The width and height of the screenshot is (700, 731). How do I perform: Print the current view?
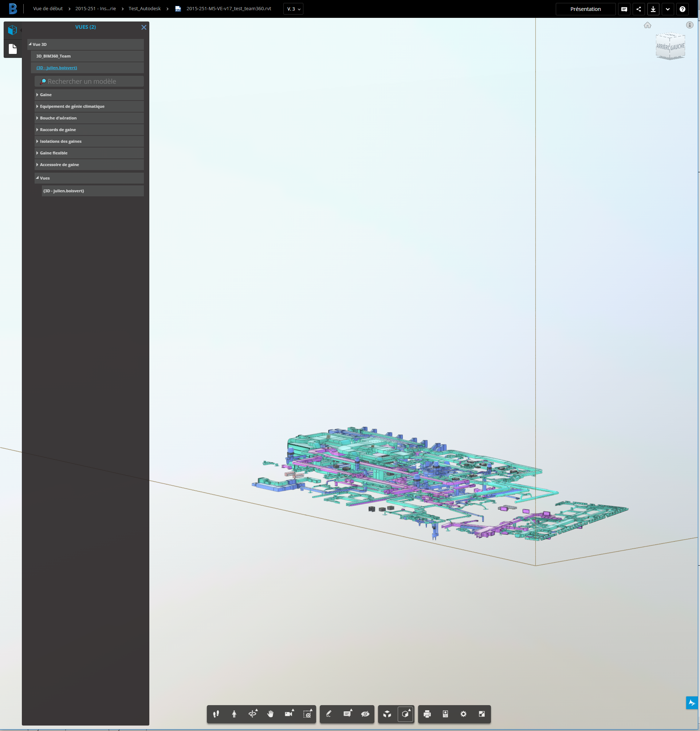(427, 714)
